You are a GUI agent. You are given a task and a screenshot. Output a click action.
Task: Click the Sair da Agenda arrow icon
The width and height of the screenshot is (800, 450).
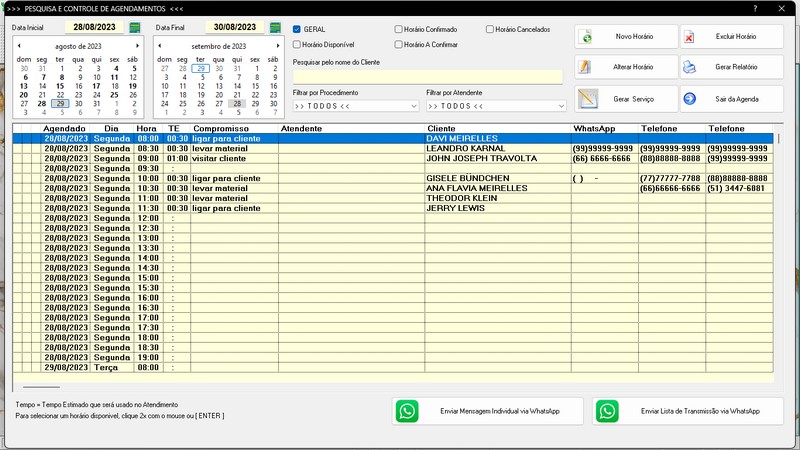pyautogui.click(x=689, y=98)
